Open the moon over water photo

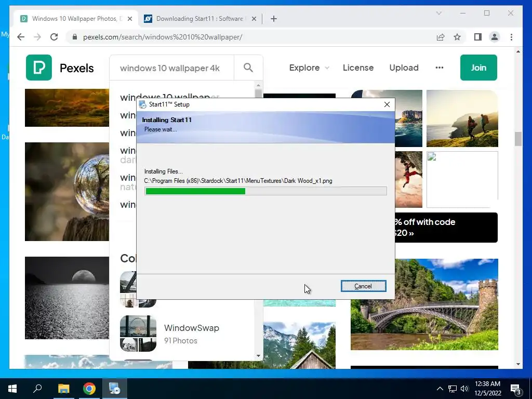[x=67, y=298]
